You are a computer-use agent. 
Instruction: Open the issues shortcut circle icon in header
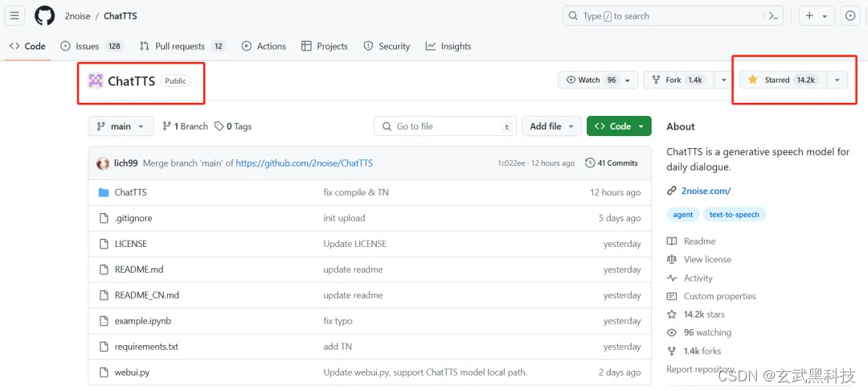(x=851, y=16)
